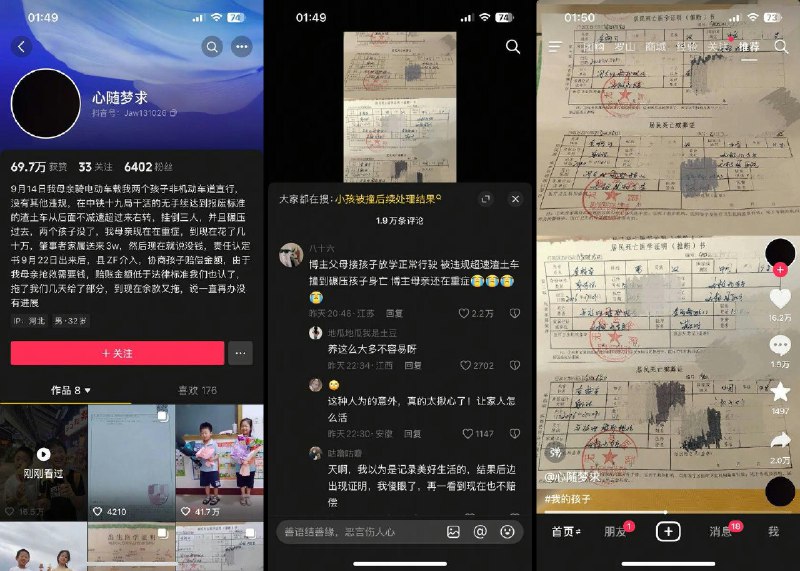Switch to the 经验 feed tab

[x=687, y=47]
